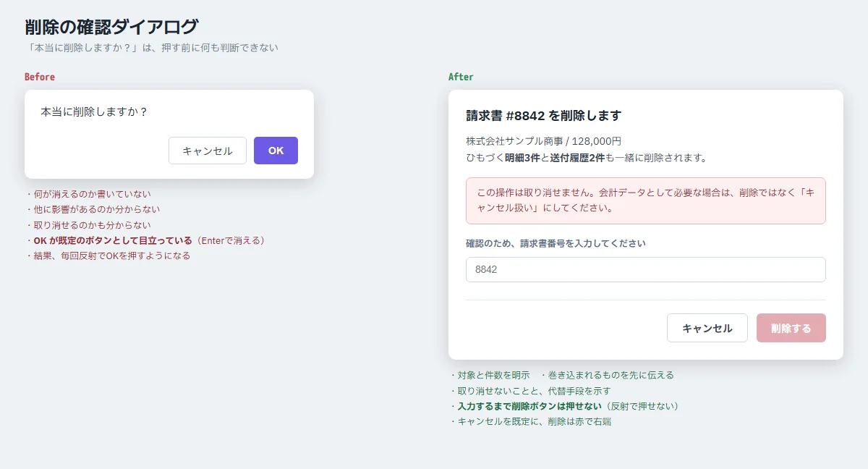Screen dimensions: 868x469
Task: Click the note 取り消せるのかも分からない
Action: [88, 225]
